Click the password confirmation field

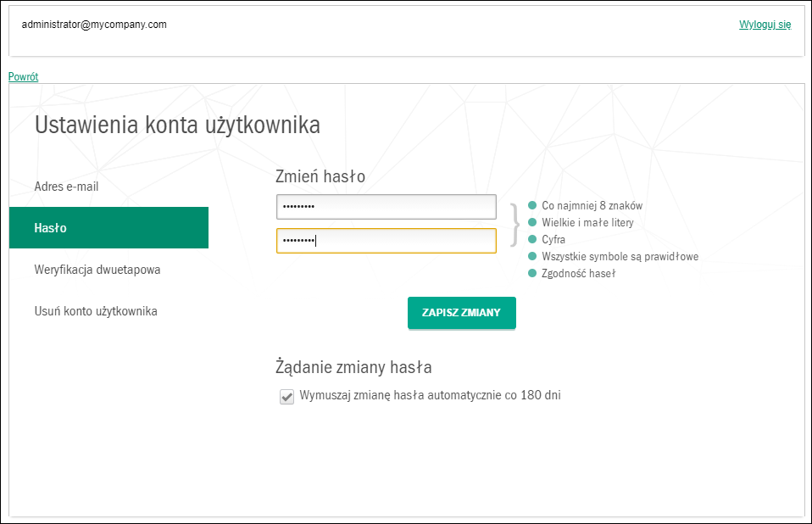pyautogui.click(x=386, y=241)
